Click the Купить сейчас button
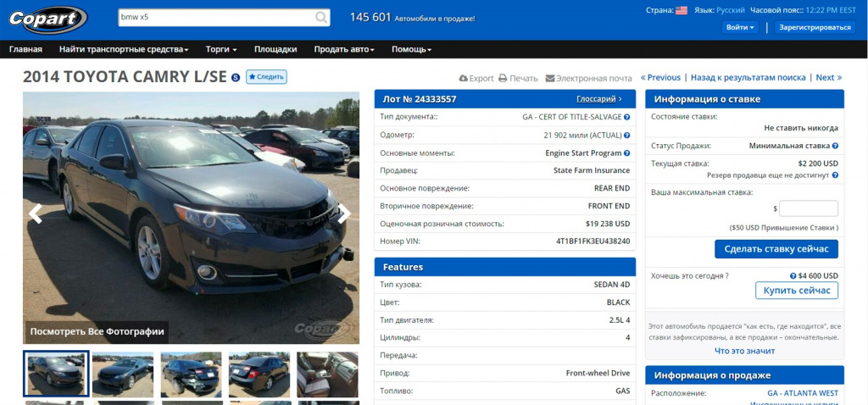Viewport: 868px width, 405px height. coord(797,291)
